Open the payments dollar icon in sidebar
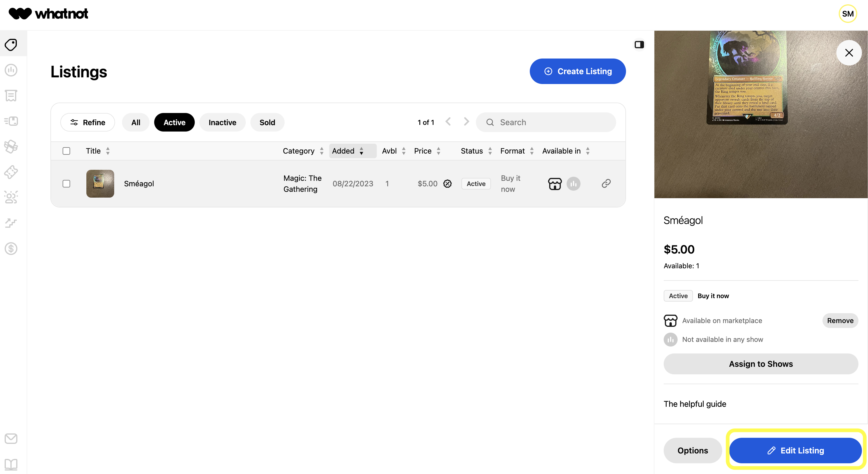Screen dimensions: 868x474 tap(11, 248)
